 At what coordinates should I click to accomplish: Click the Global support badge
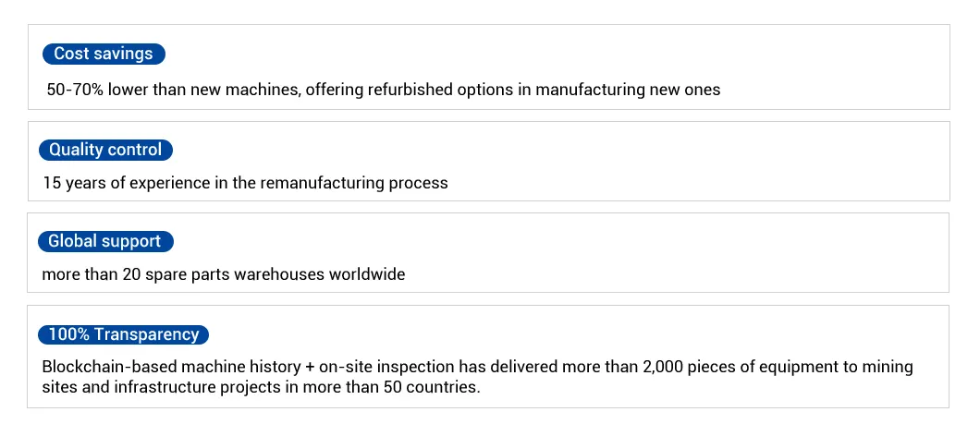coord(104,242)
